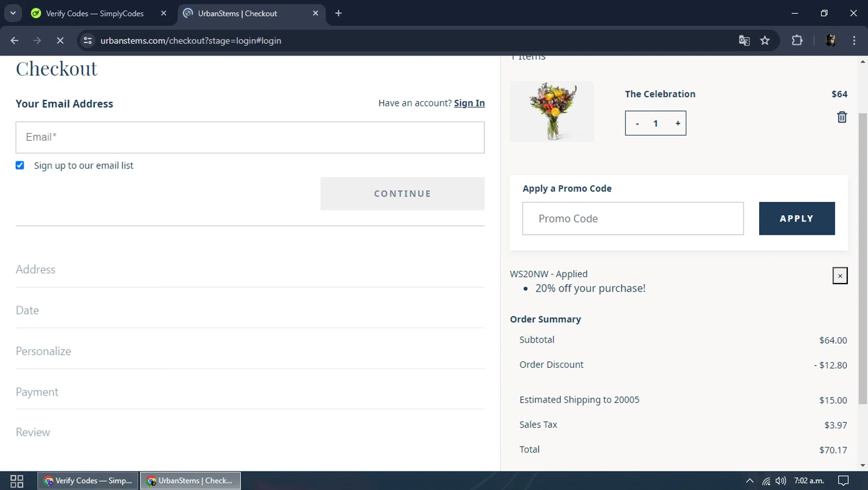Switch to UrbanStems Checkout taskbar window
The height and width of the screenshot is (490, 868).
pos(190,481)
